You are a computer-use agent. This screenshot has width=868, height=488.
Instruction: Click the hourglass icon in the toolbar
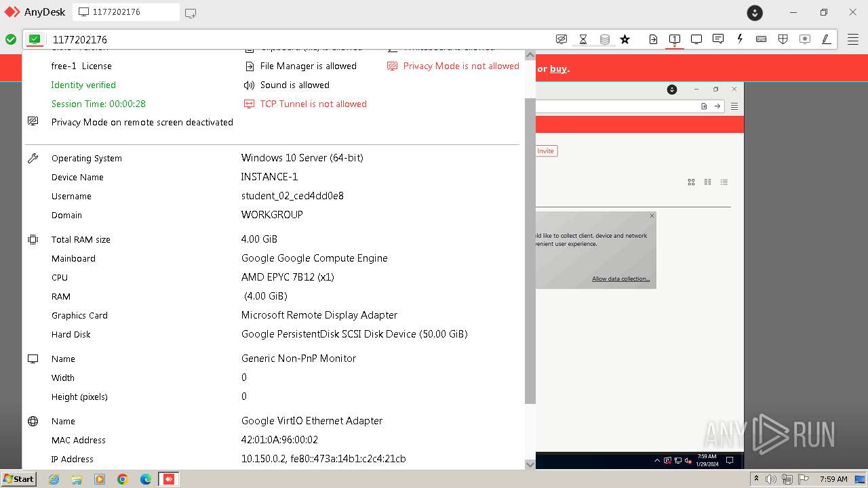(583, 39)
